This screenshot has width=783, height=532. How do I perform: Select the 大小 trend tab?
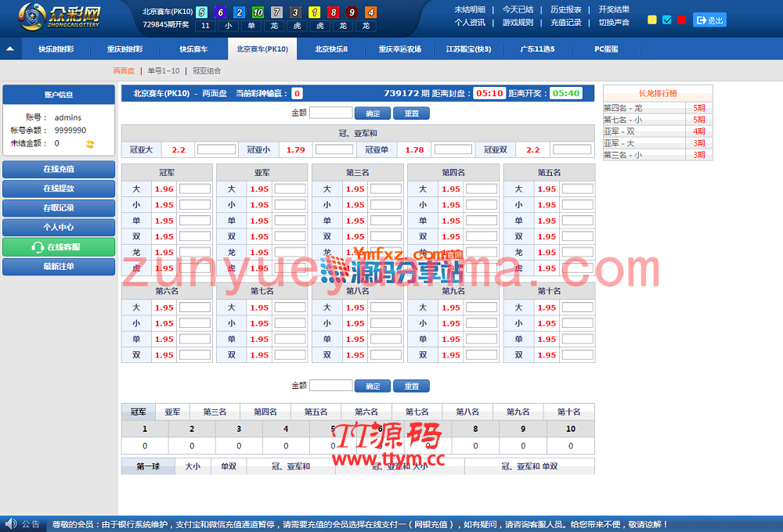click(x=193, y=466)
